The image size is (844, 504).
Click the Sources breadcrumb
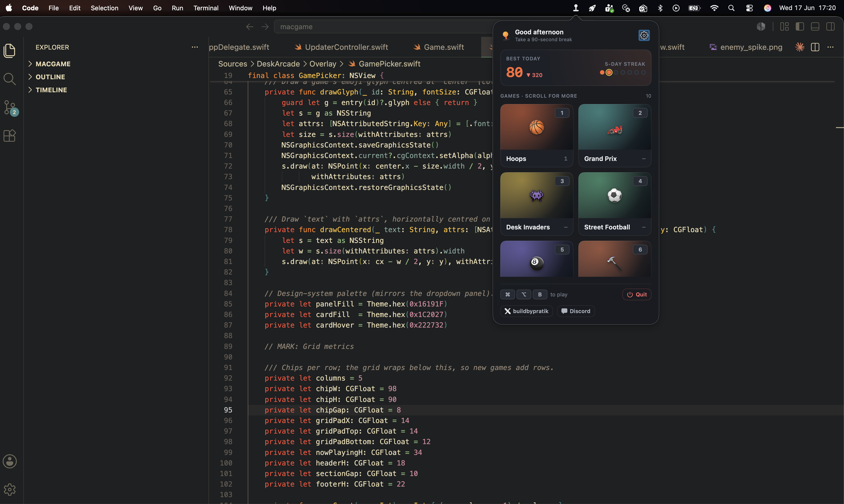pos(232,64)
